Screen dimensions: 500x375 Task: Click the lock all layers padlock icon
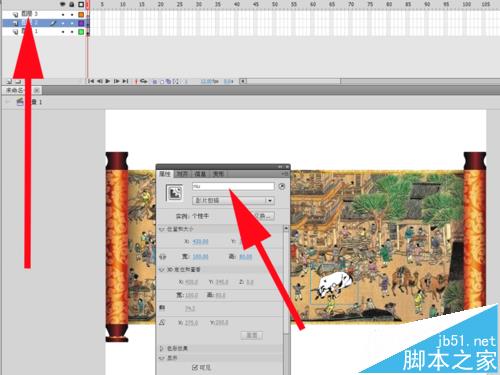72,5
